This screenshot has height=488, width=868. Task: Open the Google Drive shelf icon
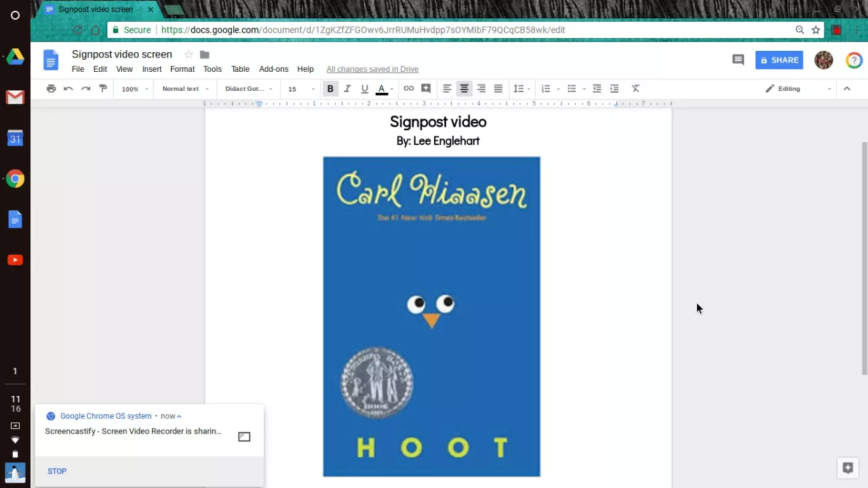point(15,57)
